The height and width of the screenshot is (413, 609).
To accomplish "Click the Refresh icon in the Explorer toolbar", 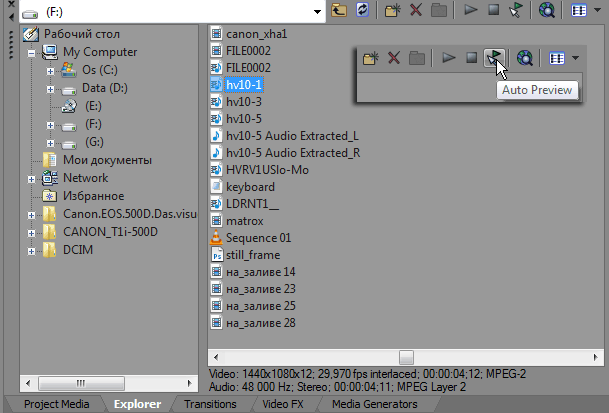I will 362,12.
